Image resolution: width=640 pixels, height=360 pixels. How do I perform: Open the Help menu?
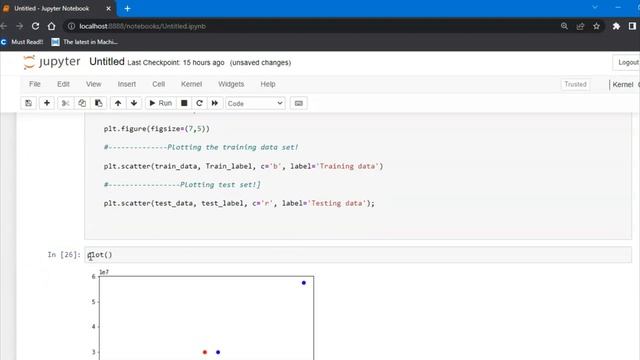[268, 84]
